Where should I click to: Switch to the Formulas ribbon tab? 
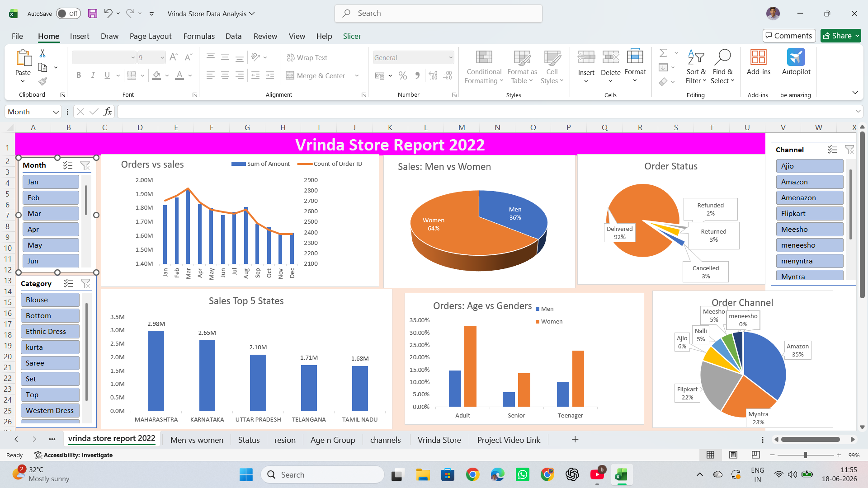click(199, 36)
